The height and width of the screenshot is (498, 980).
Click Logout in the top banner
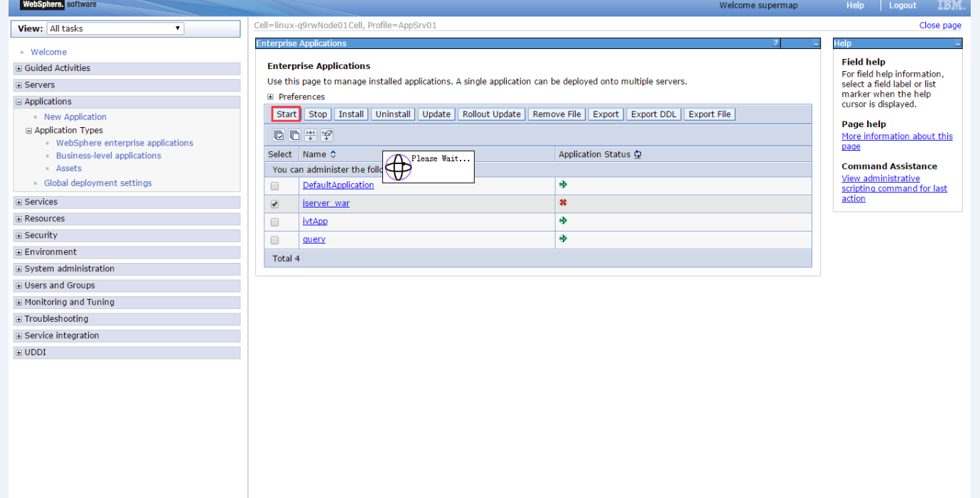(x=903, y=6)
